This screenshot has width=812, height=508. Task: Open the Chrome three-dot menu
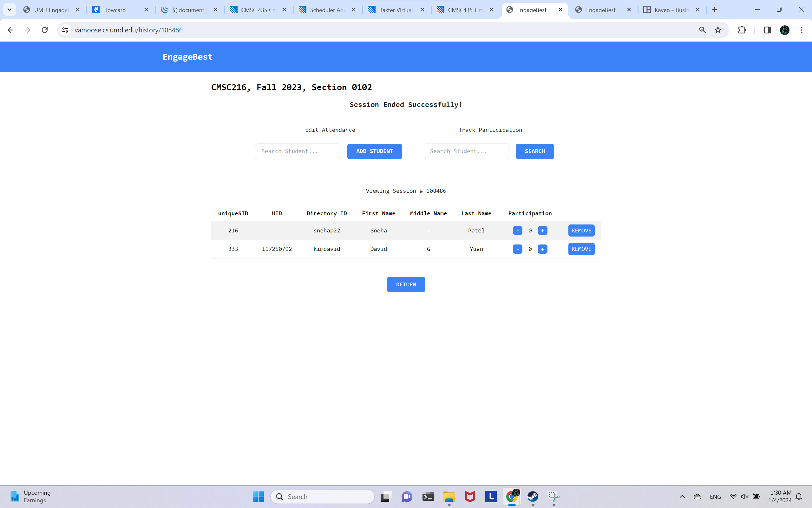802,30
